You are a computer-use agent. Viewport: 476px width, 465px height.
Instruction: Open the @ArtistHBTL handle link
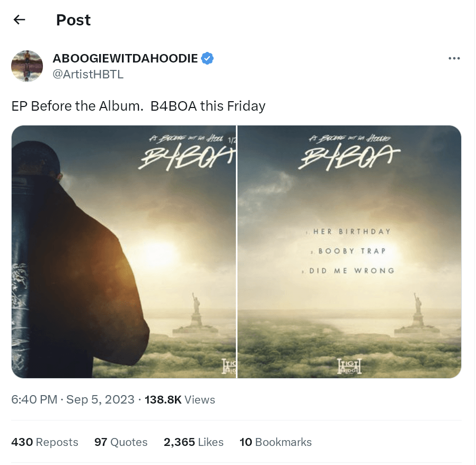[x=88, y=74]
